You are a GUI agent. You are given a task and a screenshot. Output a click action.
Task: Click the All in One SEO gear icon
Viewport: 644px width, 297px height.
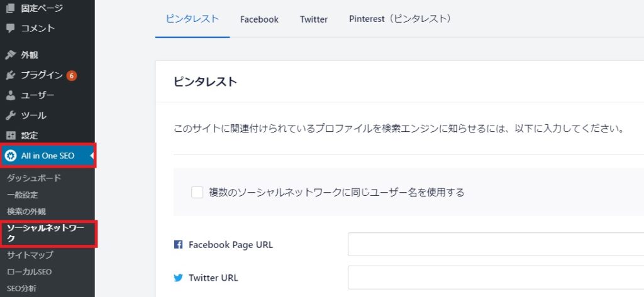tap(11, 156)
